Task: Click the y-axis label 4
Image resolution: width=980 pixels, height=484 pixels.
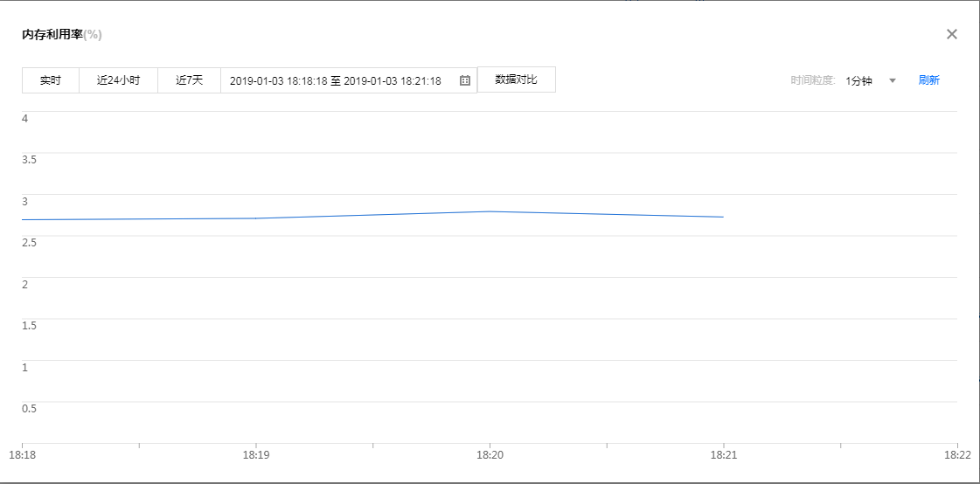Action: pyautogui.click(x=25, y=118)
